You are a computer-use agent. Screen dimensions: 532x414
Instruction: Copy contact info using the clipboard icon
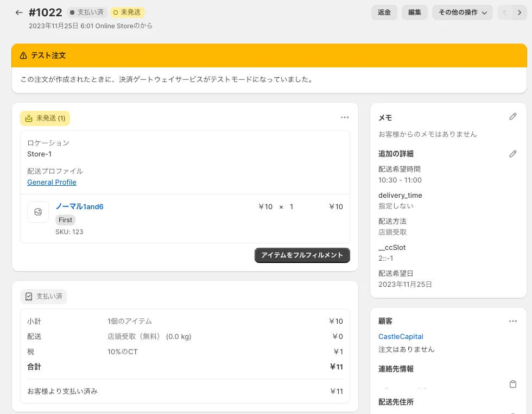pyautogui.click(x=513, y=384)
